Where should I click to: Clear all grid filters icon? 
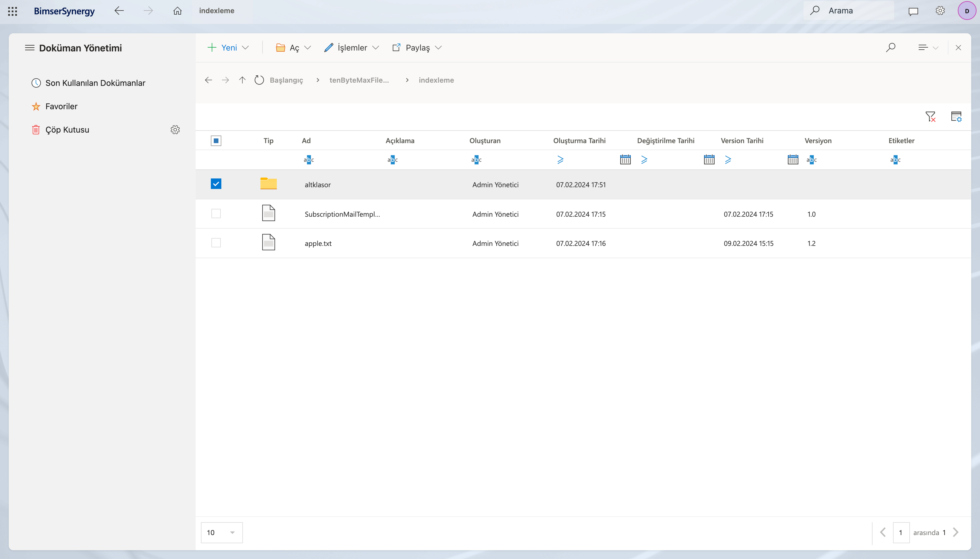click(x=930, y=116)
